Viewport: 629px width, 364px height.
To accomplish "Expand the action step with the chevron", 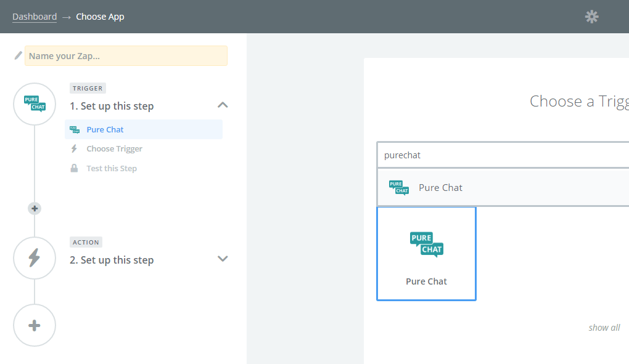I will click(223, 259).
